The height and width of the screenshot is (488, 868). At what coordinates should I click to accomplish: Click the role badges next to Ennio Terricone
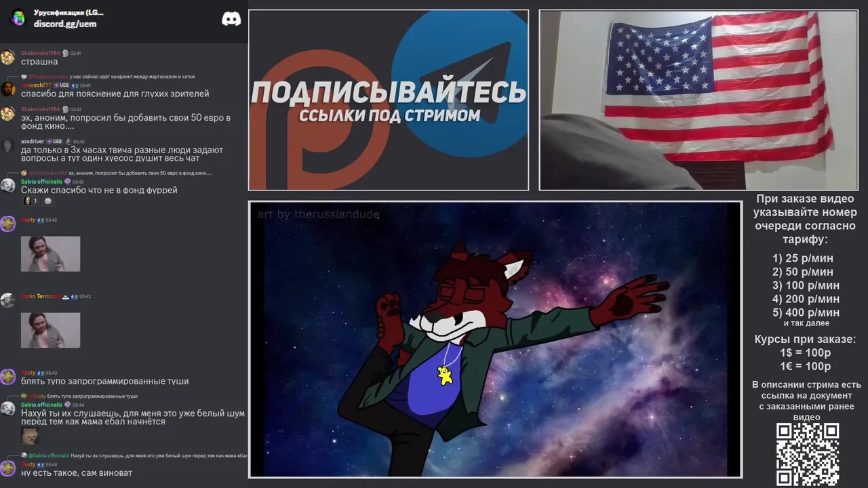tap(70, 296)
